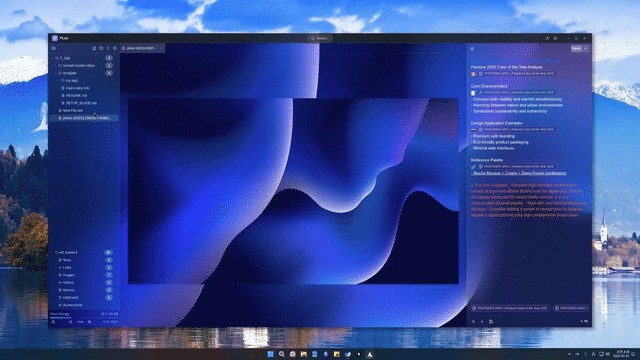
Task: Open File Explorer from the taskbar
Action: [304, 354]
